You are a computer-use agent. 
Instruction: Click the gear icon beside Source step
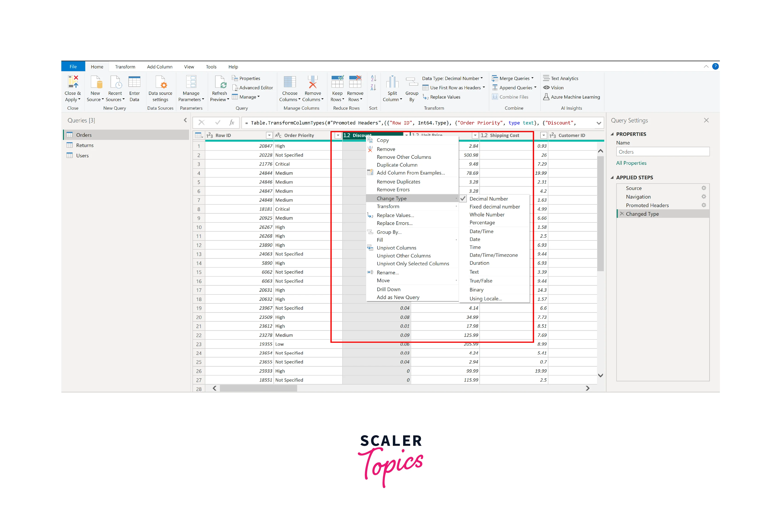point(703,188)
